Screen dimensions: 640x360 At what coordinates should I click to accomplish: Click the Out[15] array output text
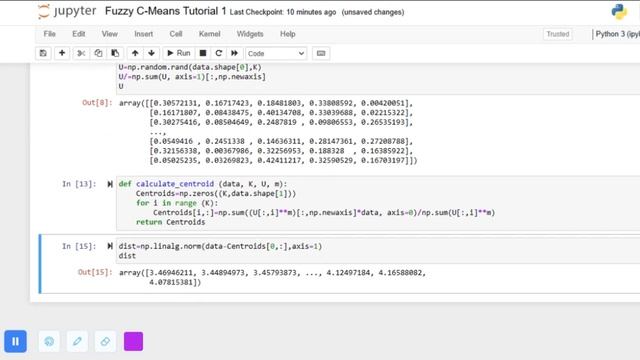click(x=272, y=278)
